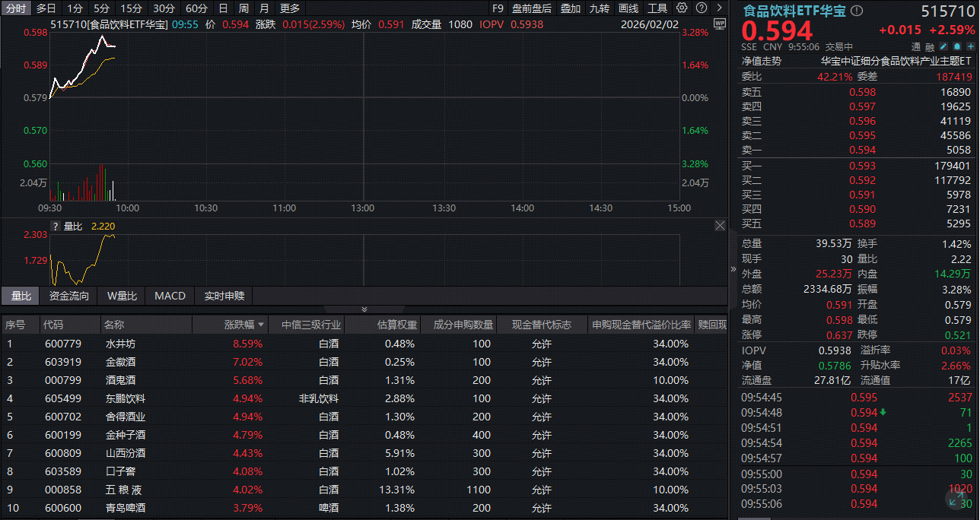Add stock to watchlist with plus icon
980x520 pixels.
coord(970,46)
